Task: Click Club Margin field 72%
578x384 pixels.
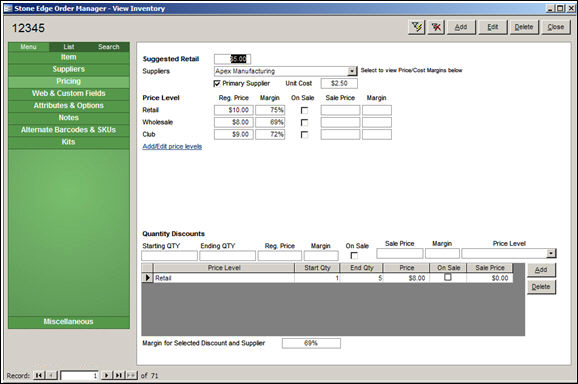Action: pyautogui.click(x=270, y=135)
